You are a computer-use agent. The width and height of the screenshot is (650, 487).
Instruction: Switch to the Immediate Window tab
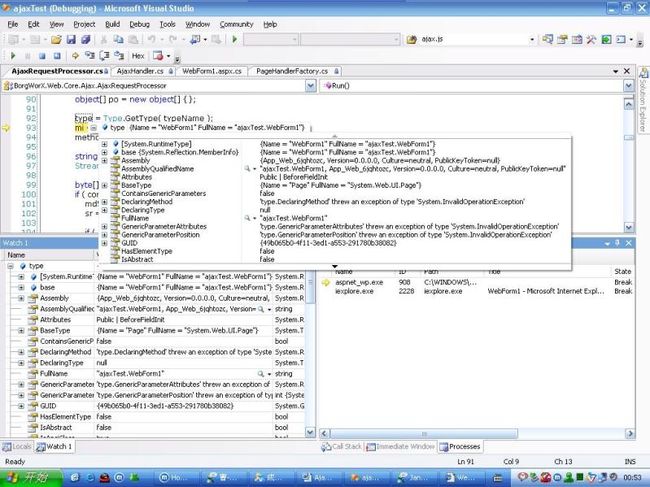400,447
